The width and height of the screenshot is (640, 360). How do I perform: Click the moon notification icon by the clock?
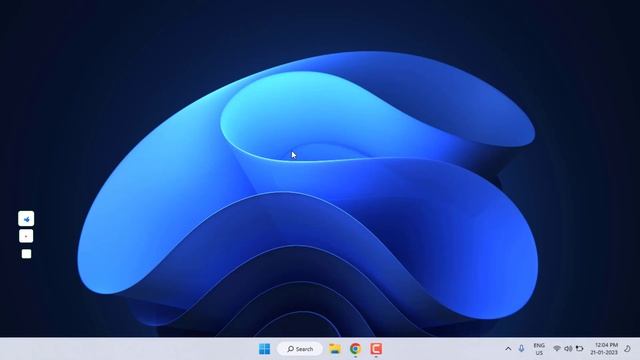click(x=628, y=349)
